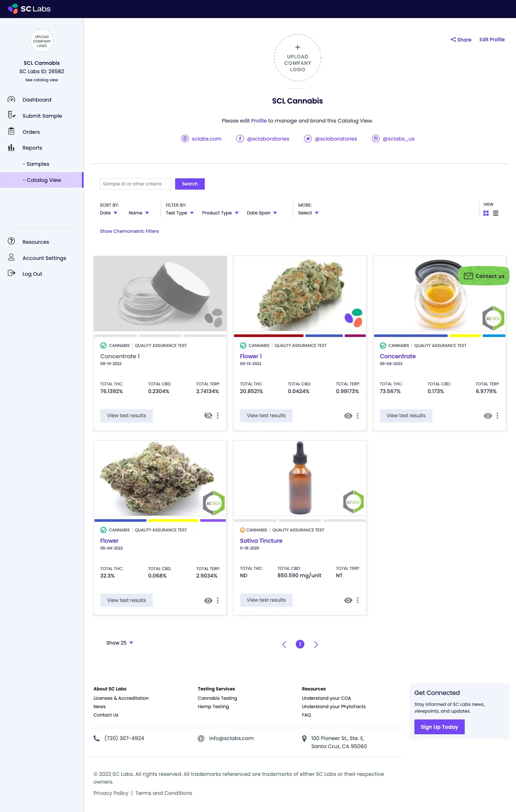Open Edit Profile

[x=492, y=39]
